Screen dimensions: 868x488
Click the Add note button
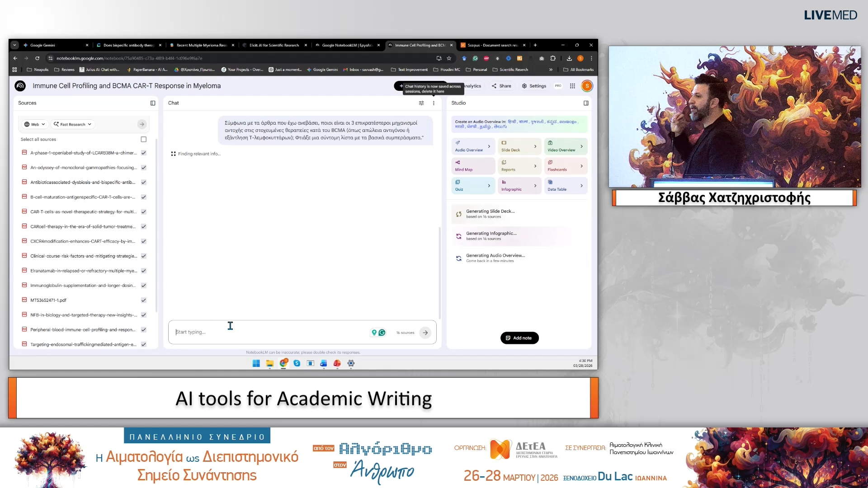pyautogui.click(x=519, y=338)
